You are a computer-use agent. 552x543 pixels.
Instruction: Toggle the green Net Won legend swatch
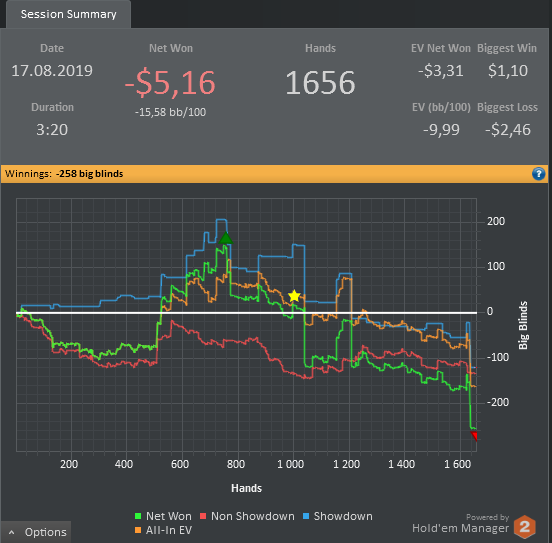tap(138, 516)
